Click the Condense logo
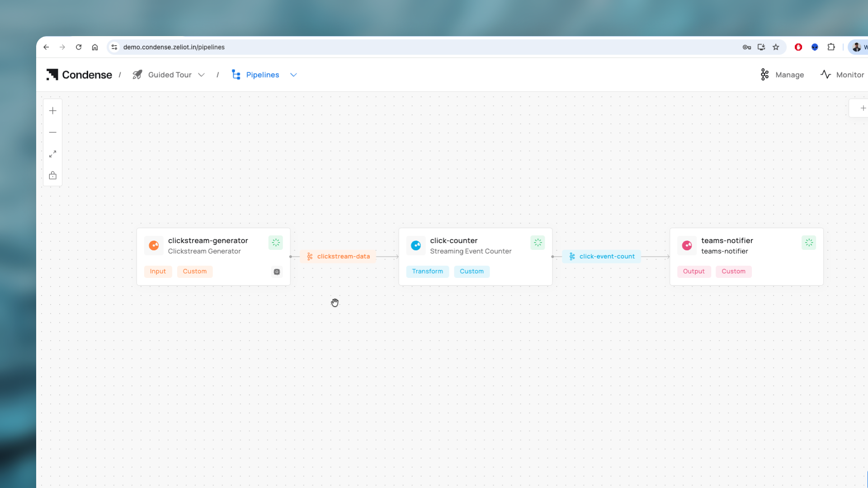Image resolution: width=868 pixels, height=488 pixels. click(79, 75)
